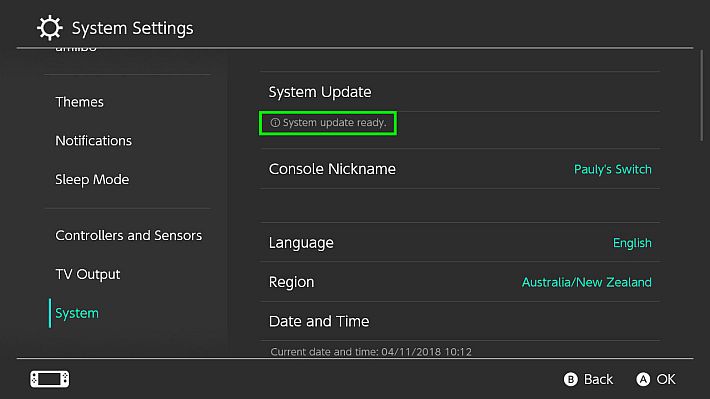Click the B button icon for Back

(571, 379)
